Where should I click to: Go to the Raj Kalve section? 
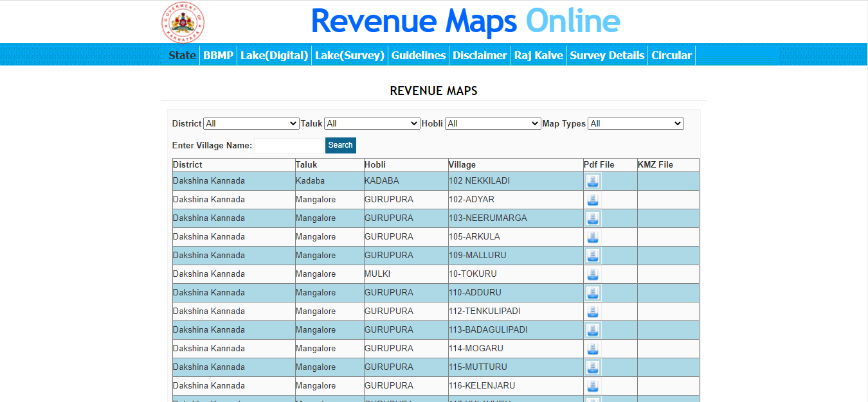(x=538, y=55)
